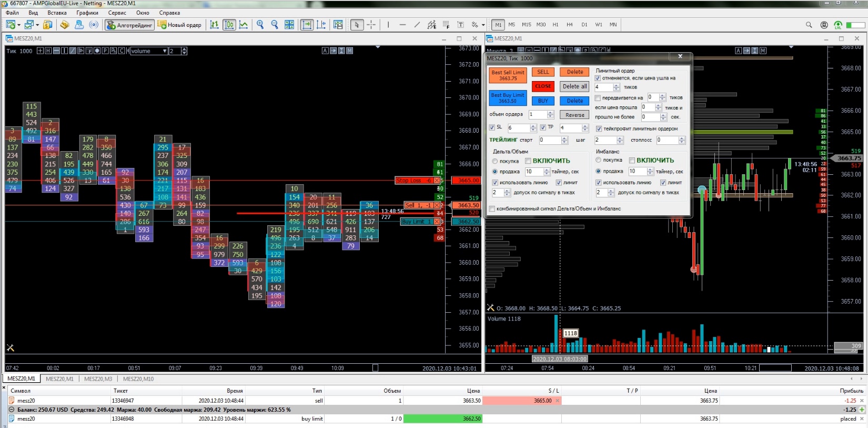868x428 pixels.
Task: Select the trendline drawing tool
Action: click(x=417, y=25)
